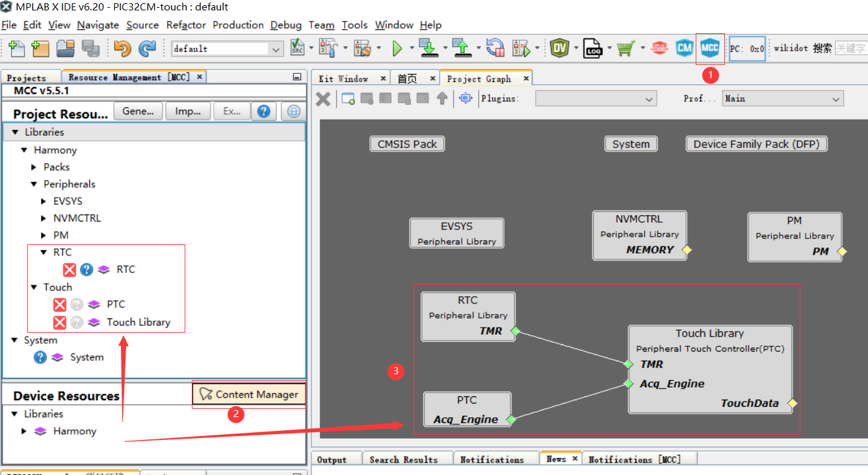Launch the MCC Code Configurator

710,48
